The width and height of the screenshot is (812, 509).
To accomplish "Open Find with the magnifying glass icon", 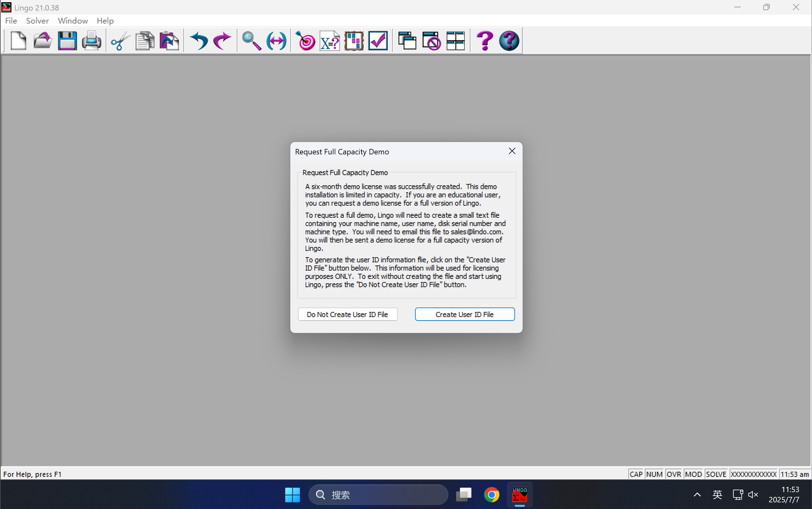I will click(252, 41).
